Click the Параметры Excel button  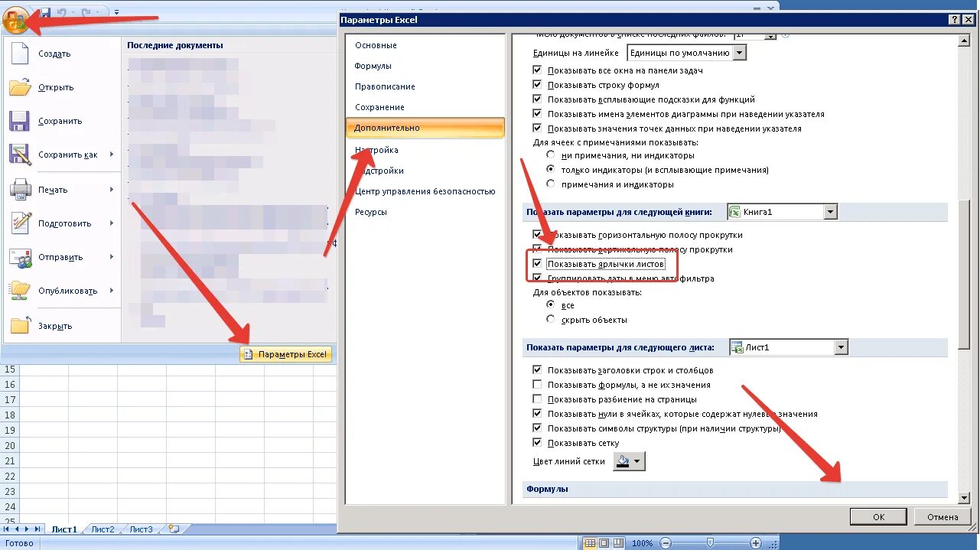click(285, 354)
